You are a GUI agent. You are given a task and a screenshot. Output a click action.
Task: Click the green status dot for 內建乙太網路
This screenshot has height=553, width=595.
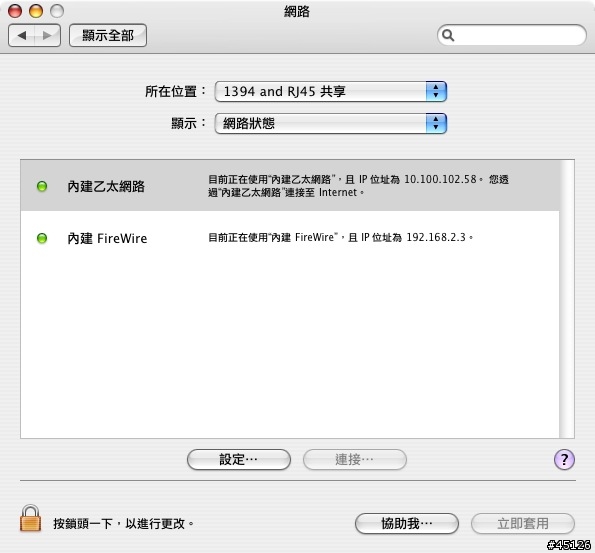[x=42, y=186]
